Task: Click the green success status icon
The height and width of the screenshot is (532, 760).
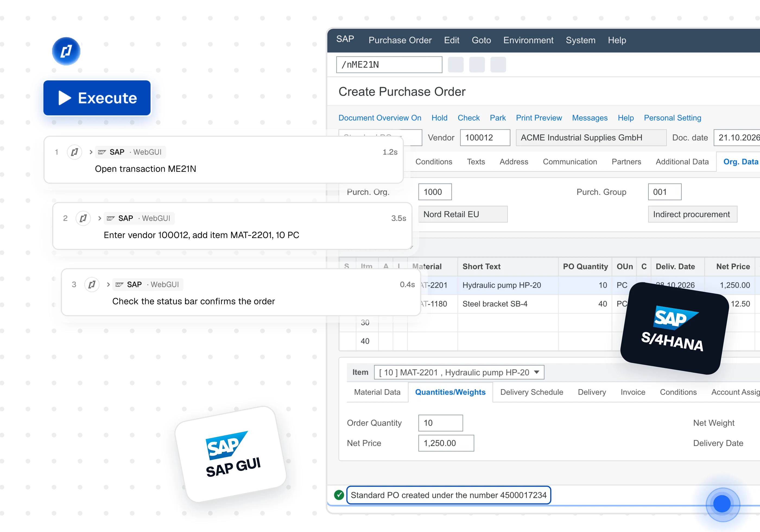Action: click(x=339, y=495)
